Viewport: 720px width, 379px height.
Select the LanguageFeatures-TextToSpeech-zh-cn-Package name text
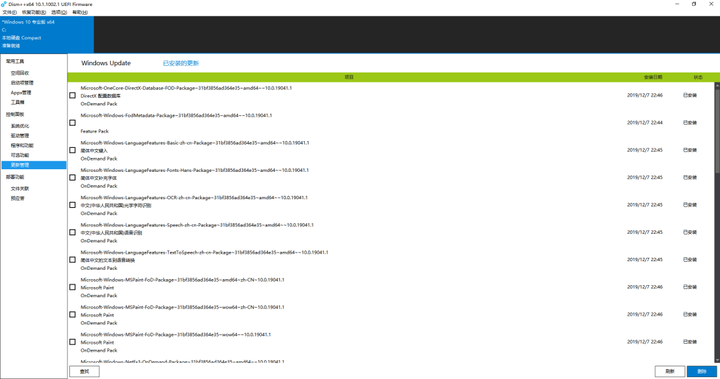click(204, 253)
